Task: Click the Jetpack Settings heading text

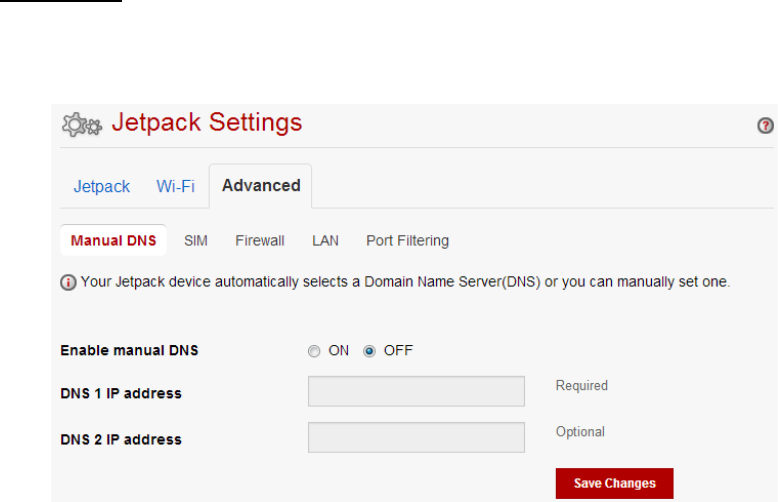Action: [x=207, y=123]
